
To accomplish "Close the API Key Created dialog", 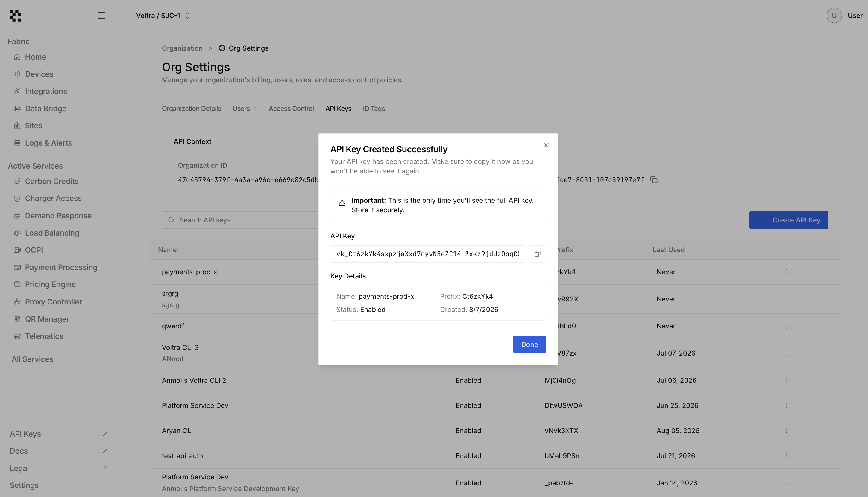I will coord(546,145).
